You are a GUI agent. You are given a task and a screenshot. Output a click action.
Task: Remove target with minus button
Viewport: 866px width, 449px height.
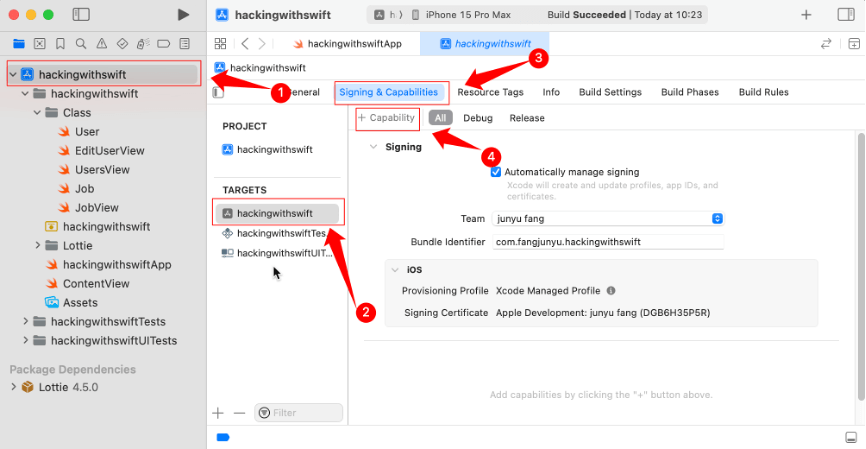coord(239,413)
